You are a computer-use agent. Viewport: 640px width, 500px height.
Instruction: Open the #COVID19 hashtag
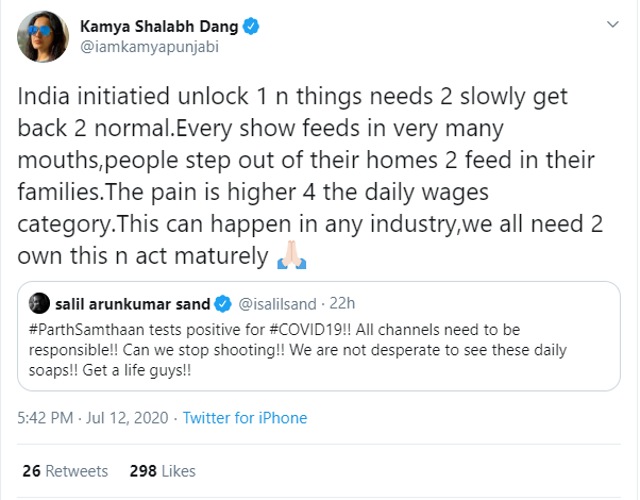pyautogui.click(x=308, y=330)
